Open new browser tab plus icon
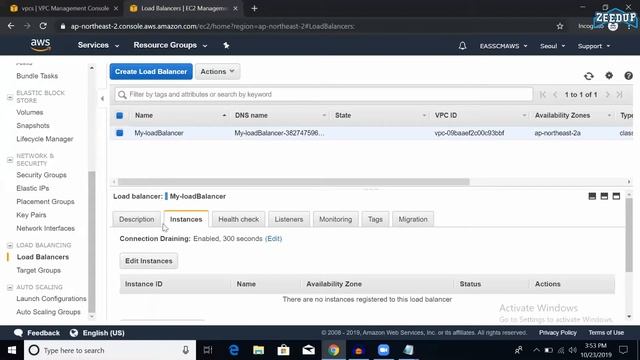Viewport: 640px width, 360px height. (x=254, y=8)
